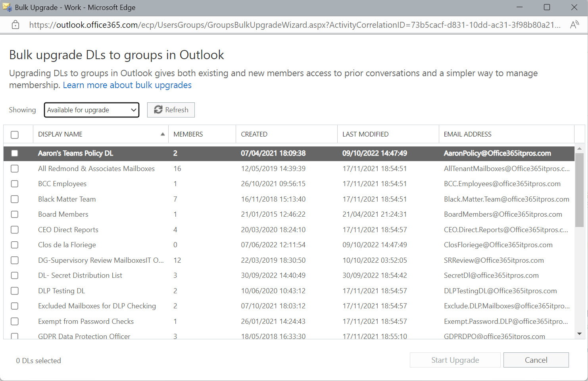Select Exempt from Password Checks name
Viewport: 588px width, 381px height.
click(86, 321)
